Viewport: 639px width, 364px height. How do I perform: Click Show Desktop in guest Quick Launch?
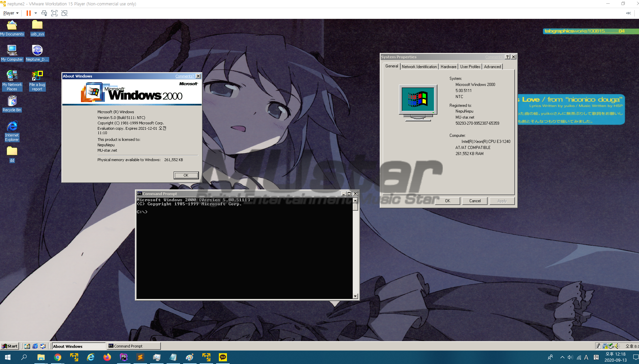(27, 346)
